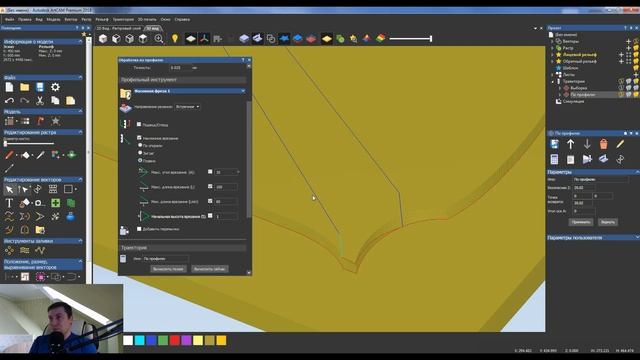The height and width of the screenshot is (360, 640).
Task: Open the Рельеф menu
Action: (x=102, y=19)
